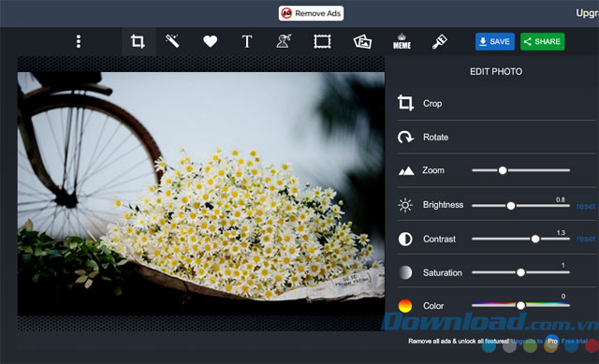The image size is (599, 364).
Task: Click the Brightness label
Action: click(x=443, y=205)
